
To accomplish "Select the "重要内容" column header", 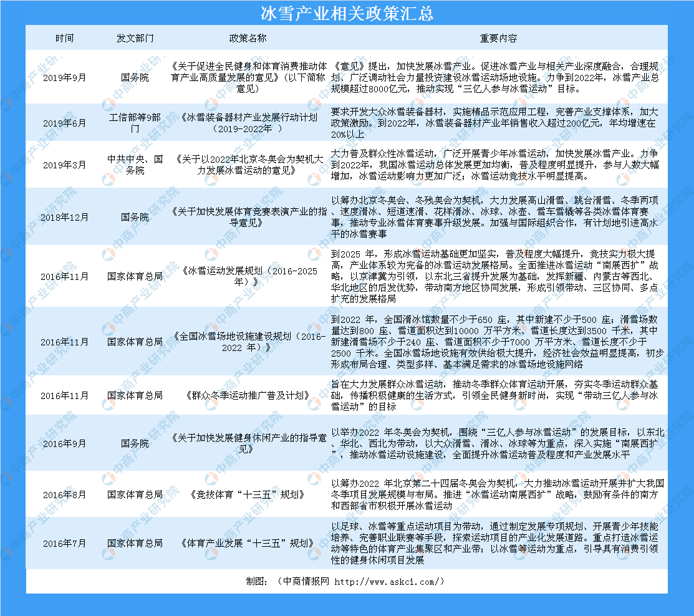I will tap(498, 39).
